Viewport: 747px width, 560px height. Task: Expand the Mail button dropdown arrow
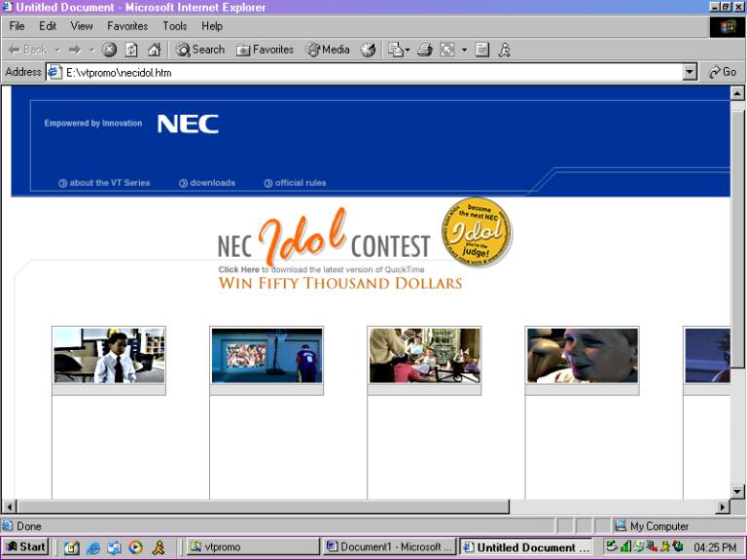[408, 50]
